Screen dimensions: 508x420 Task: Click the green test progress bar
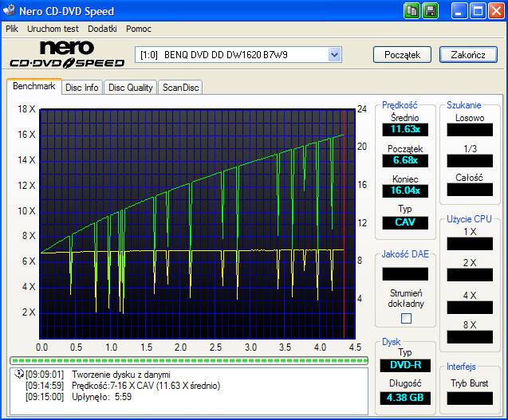click(189, 360)
